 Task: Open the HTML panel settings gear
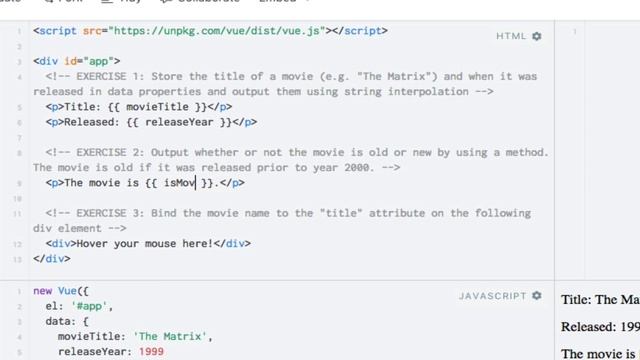[537, 36]
